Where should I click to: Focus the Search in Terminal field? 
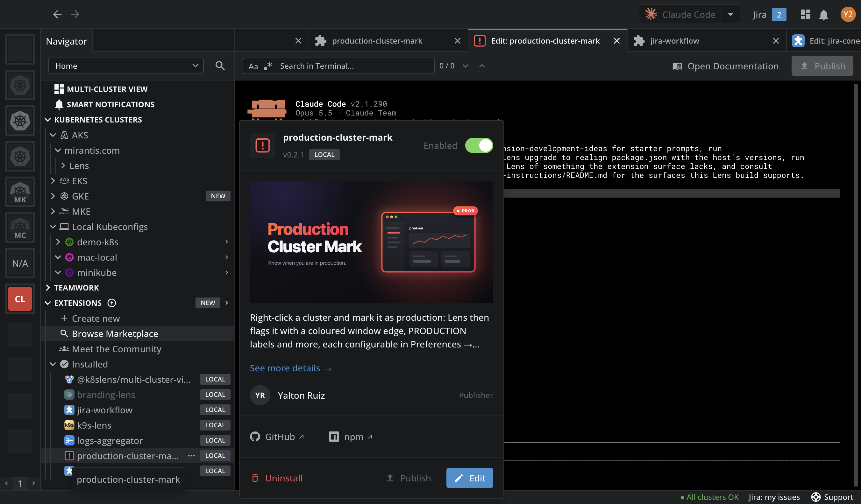[338, 66]
